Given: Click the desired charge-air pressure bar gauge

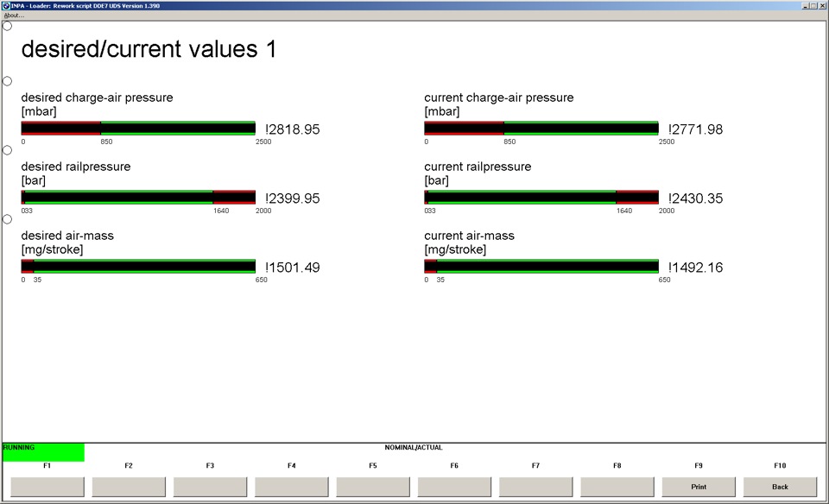Looking at the screenshot, I should coord(138,129).
